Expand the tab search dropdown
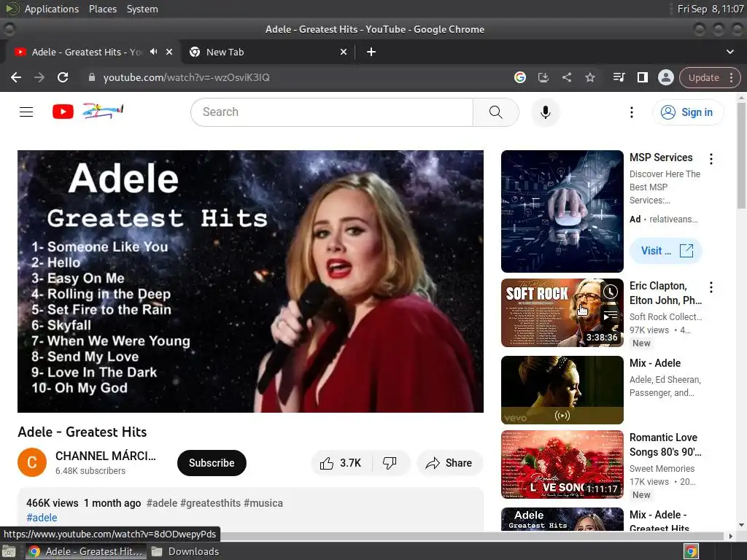 coord(729,52)
